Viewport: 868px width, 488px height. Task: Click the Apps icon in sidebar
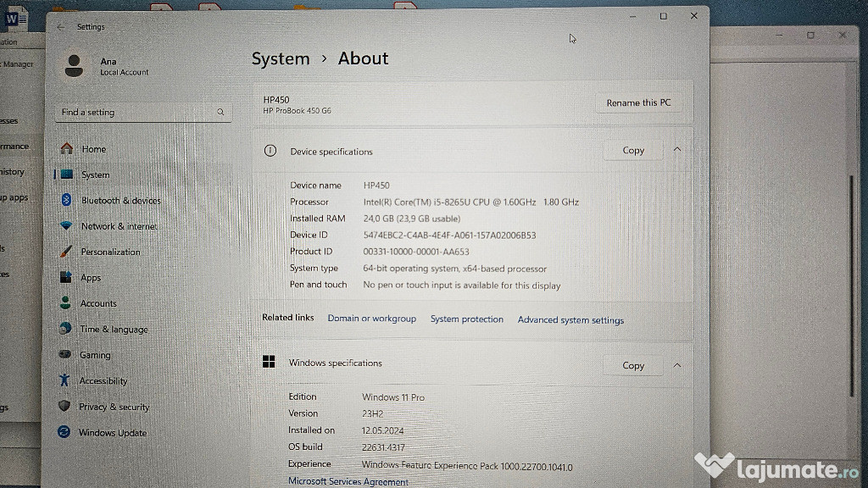point(66,277)
